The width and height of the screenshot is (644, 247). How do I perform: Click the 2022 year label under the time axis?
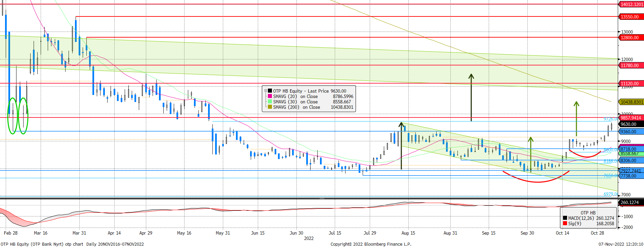coord(309,238)
